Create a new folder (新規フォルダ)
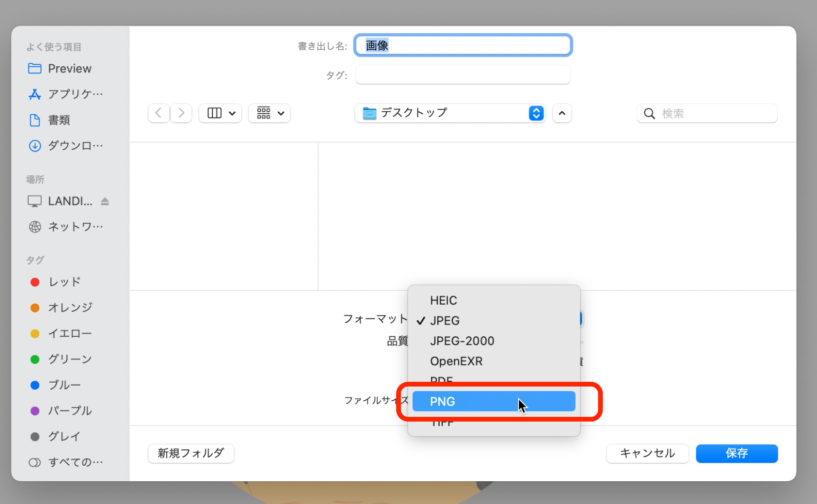Image resolution: width=817 pixels, height=504 pixels. tap(191, 453)
